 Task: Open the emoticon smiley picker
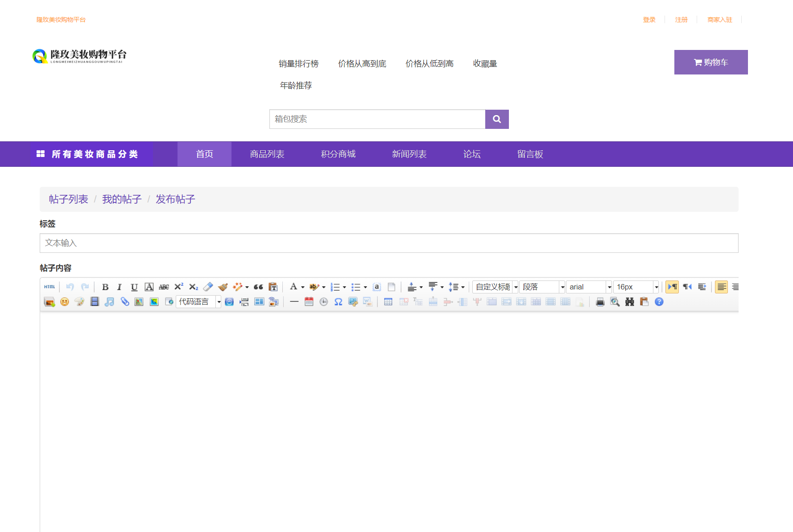64,302
